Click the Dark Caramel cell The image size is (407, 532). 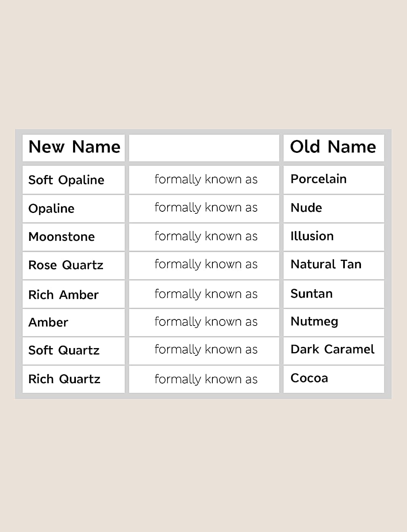tap(332, 349)
